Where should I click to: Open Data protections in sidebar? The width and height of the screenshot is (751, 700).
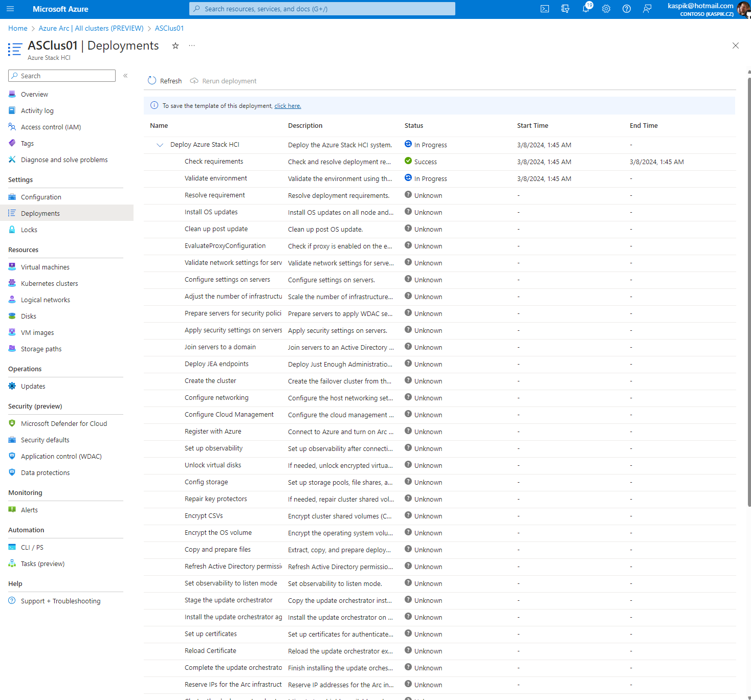click(45, 472)
